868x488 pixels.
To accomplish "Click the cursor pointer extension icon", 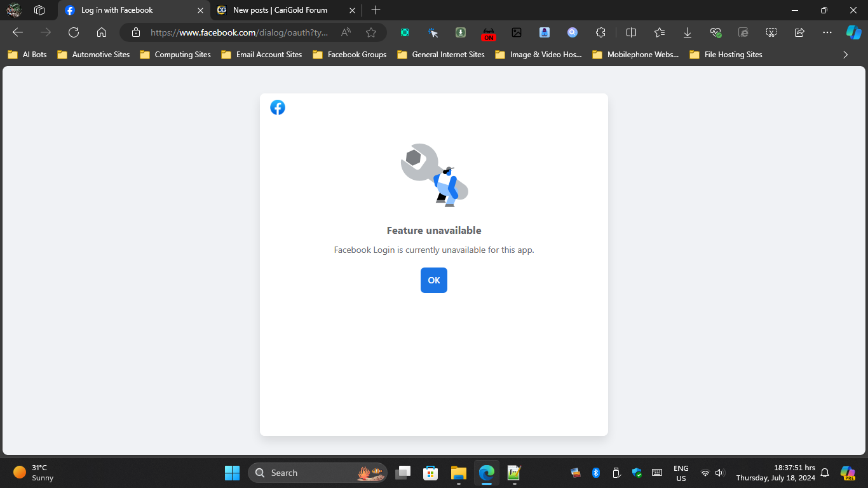I will tap(433, 32).
